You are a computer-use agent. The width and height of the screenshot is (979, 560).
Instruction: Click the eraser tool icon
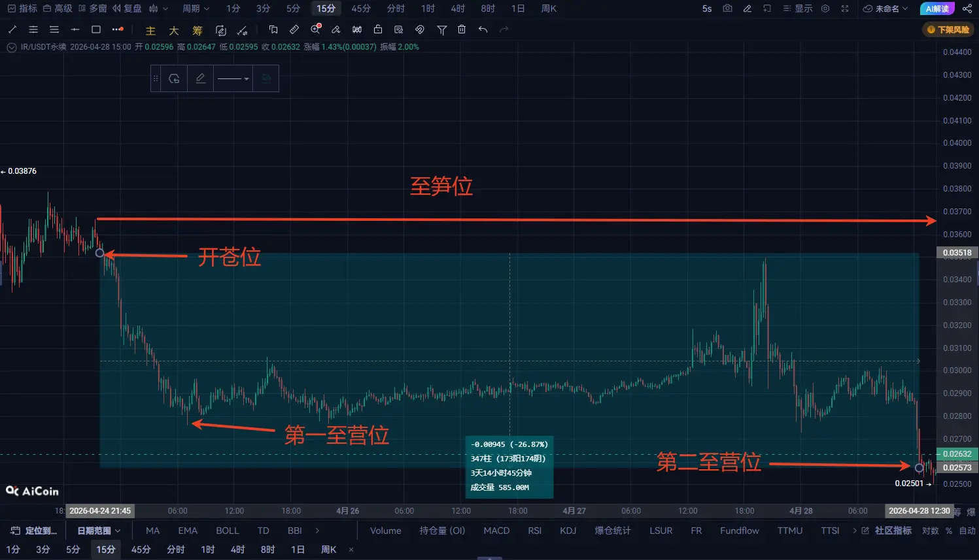[336, 29]
